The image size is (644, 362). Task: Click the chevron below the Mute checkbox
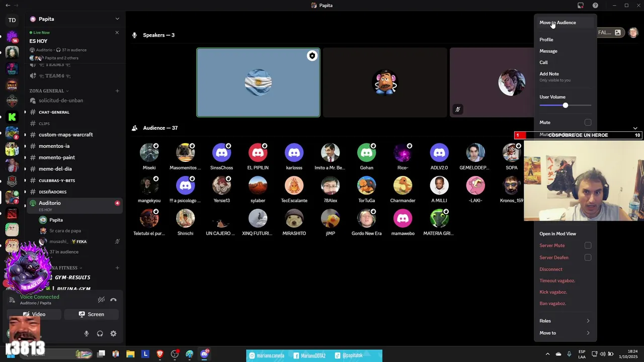click(x=635, y=128)
